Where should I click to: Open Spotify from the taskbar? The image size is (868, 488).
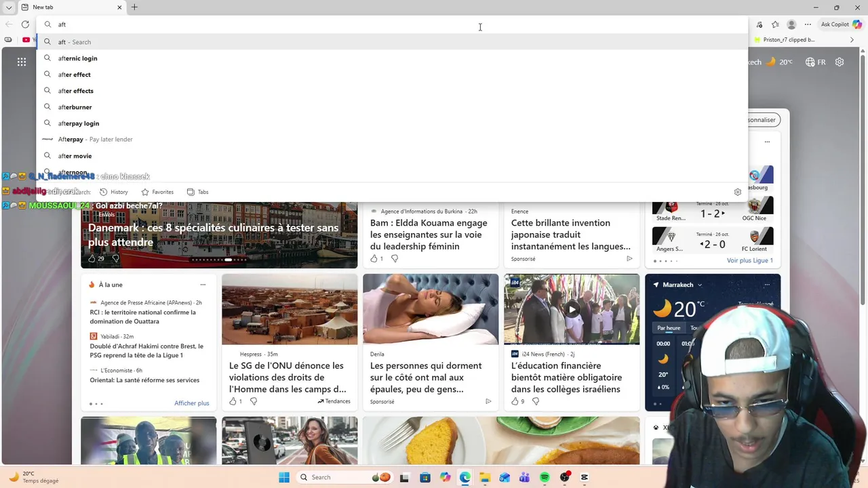tap(545, 477)
